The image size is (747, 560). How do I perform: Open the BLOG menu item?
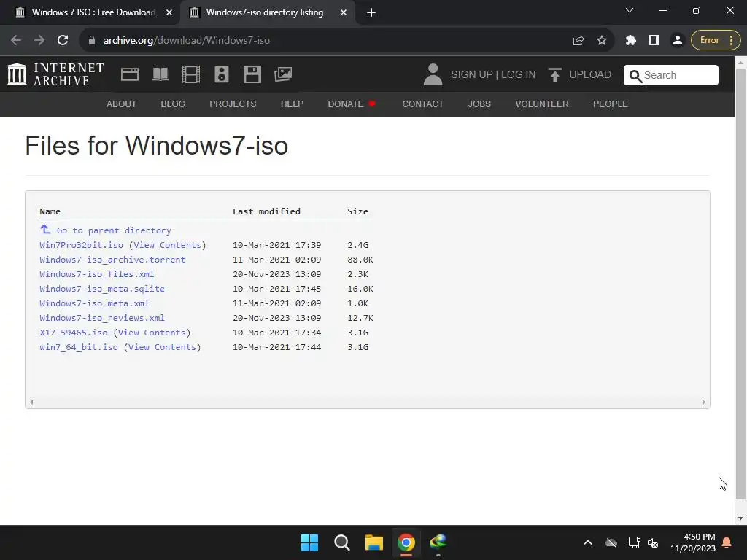173,104
